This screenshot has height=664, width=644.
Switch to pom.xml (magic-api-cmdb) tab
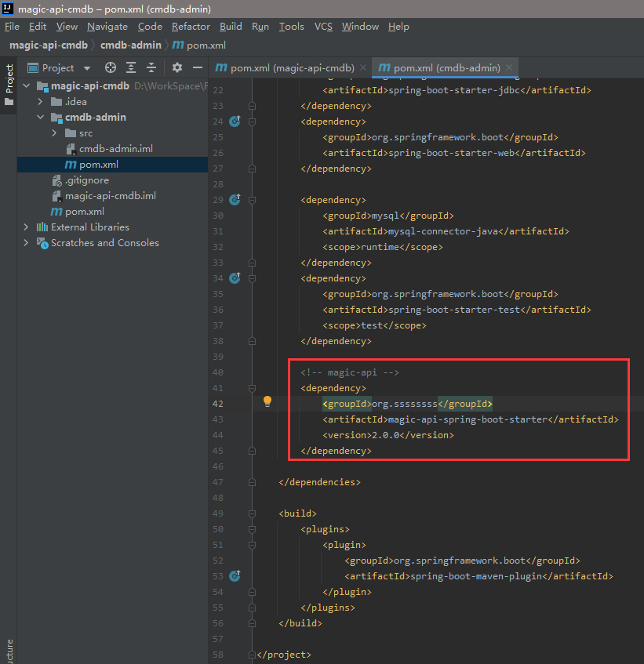tap(291, 67)
